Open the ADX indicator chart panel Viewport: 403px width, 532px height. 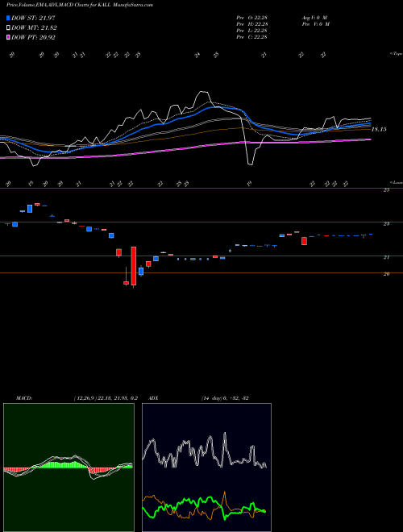point(206,468)
